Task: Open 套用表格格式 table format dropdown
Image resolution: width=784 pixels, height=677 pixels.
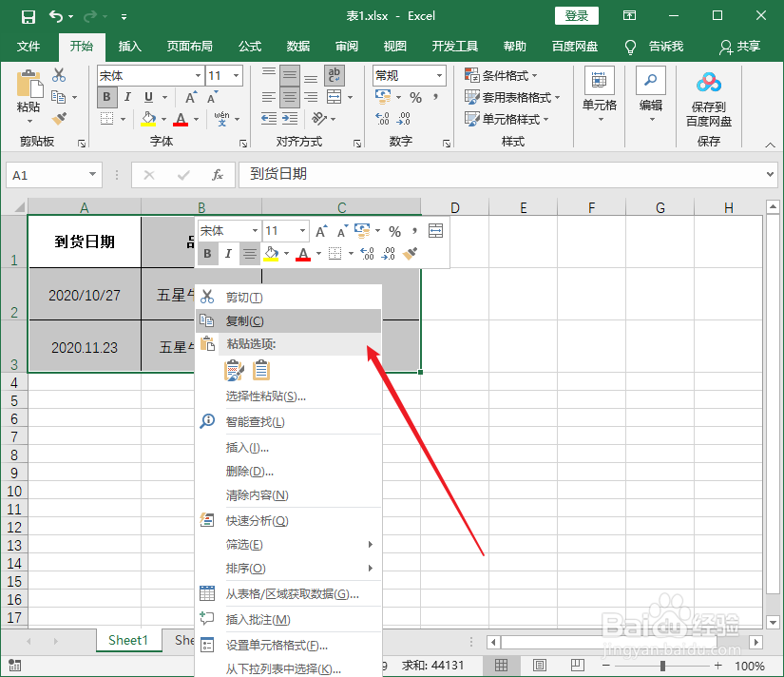Action: 512,97
